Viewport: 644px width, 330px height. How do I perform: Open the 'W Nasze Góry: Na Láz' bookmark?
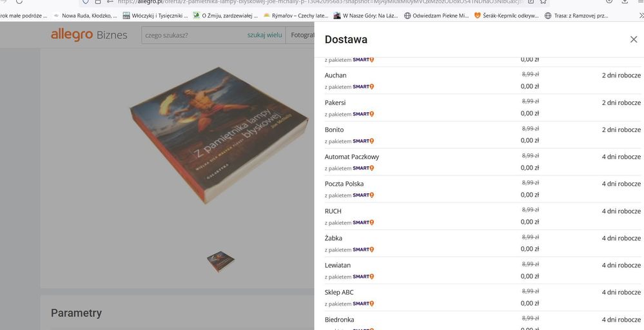(x=366, y=15)
